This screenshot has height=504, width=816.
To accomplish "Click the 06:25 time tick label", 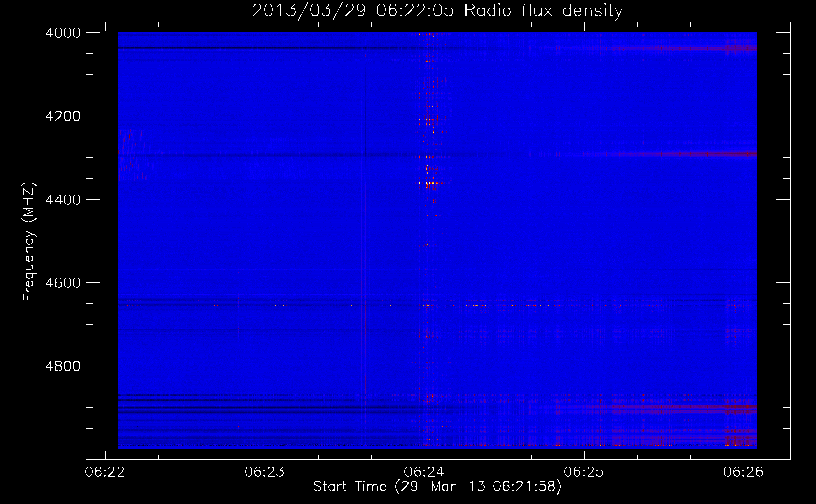I will [584, 472].
